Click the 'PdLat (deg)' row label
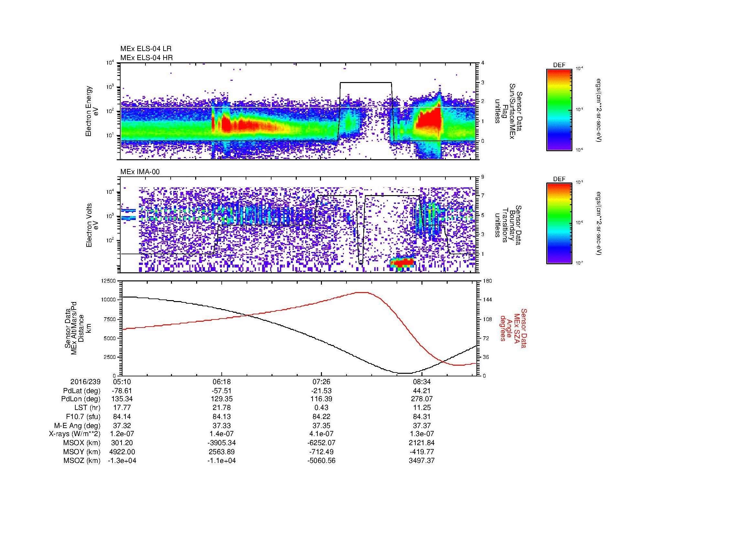This screenshot has width=756, height=534. coord(82,391)
